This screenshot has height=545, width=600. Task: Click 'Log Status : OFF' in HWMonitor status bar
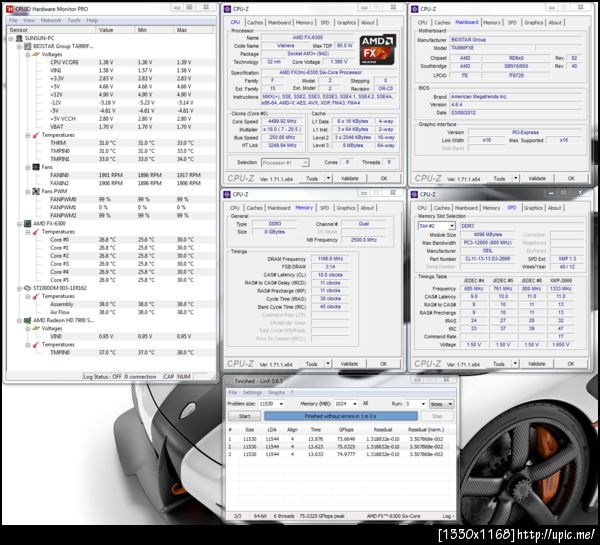(x=102, y=377)
